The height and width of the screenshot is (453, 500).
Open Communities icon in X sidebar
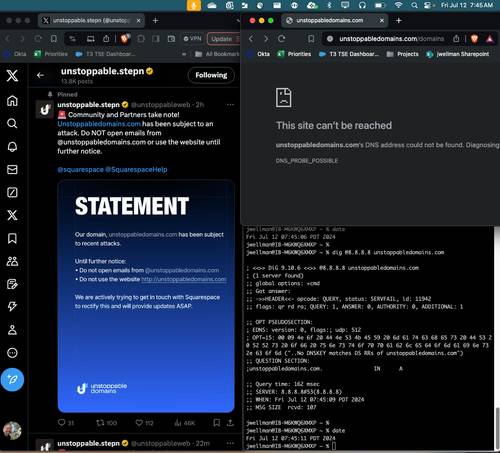pyautogui.click(x=12, y=261)
